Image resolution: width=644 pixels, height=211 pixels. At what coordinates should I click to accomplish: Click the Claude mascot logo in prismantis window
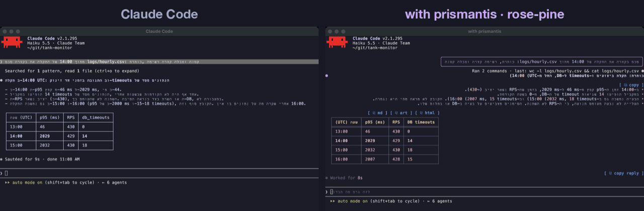click(337, 42)
